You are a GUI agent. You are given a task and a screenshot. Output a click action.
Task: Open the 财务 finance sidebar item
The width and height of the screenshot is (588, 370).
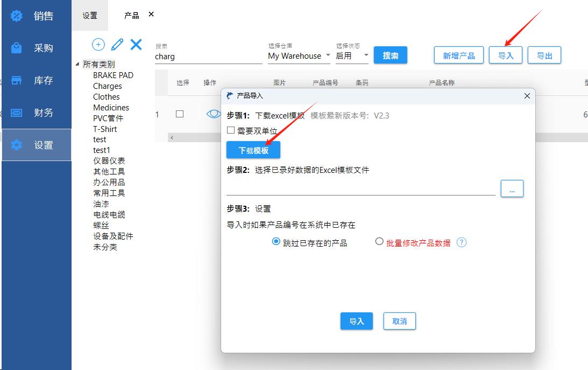point(37,113)
